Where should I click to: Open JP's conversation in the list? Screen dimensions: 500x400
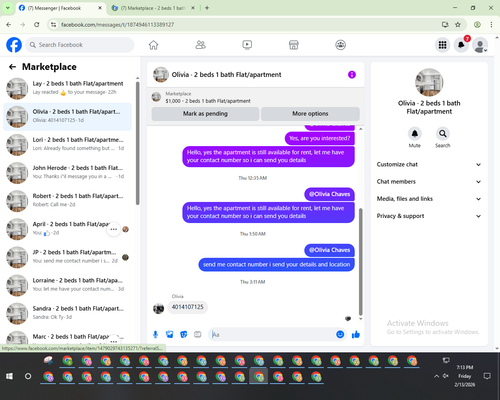[67, 257]
